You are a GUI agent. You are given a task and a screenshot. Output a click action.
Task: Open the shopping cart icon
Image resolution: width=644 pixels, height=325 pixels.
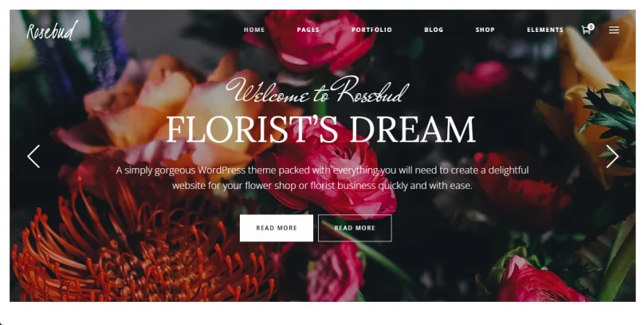pyautogui.click(x=586, y=30)
